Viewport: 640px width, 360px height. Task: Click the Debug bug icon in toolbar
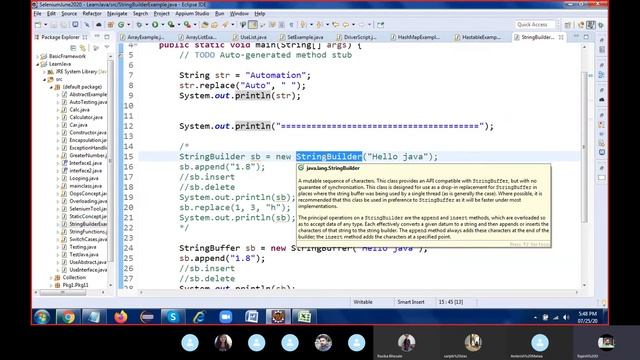139,25
